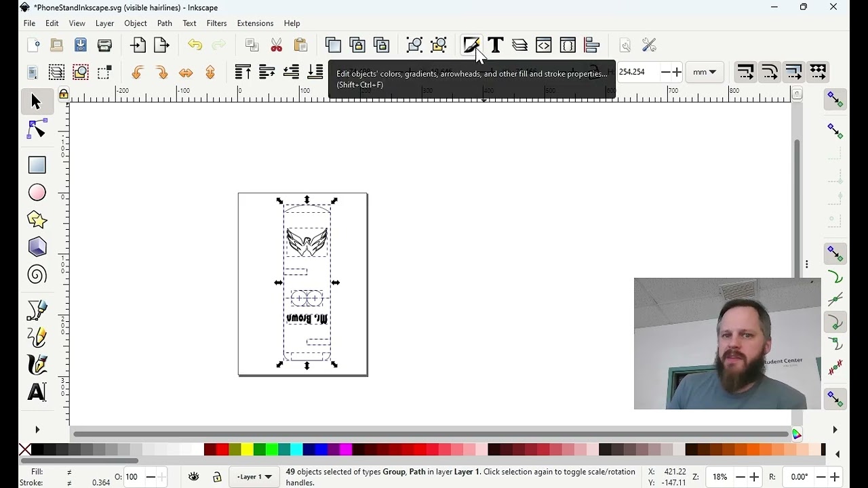Screen dimensions: 868x488
Task: Select the Selector arrow tool
Action: 37,102
